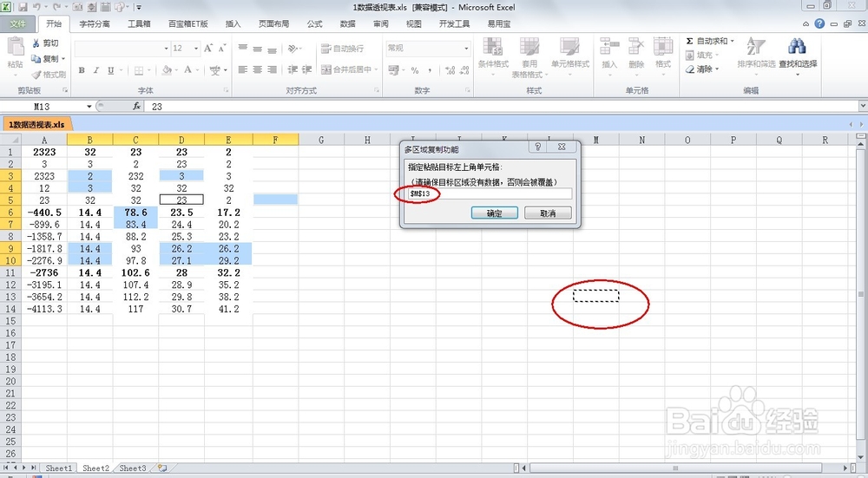Open the font size dropdown showing 12

tap(196, 49)
